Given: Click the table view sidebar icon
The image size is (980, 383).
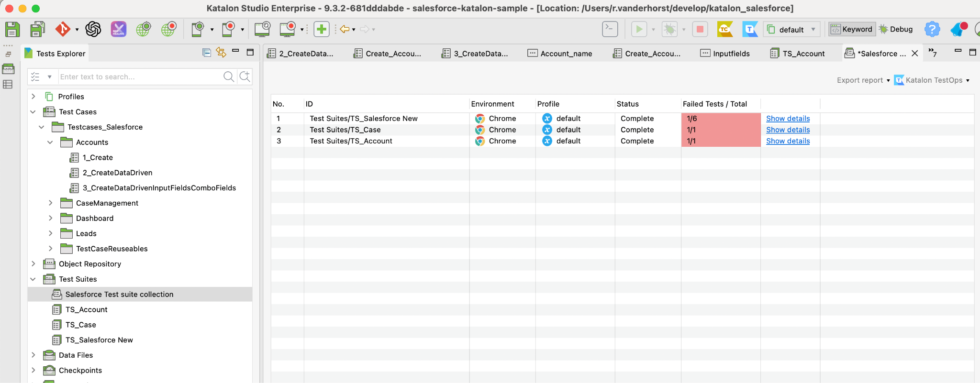Looking at the screenshot, I should tap(8, 85).
